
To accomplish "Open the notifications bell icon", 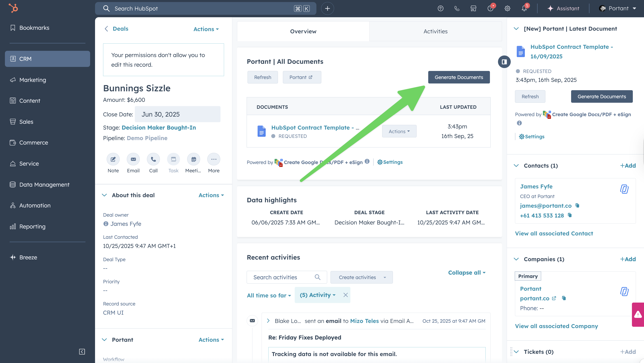I will coord(524,8).
